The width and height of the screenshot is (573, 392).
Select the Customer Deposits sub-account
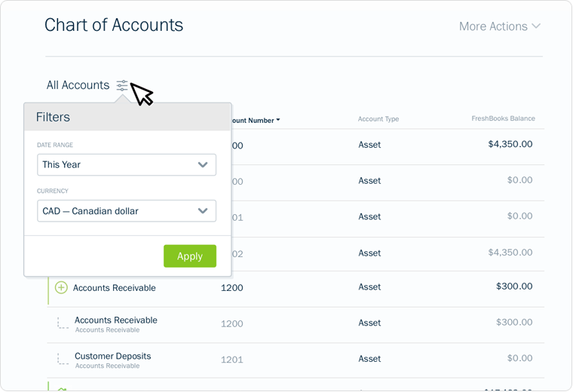pyautogui.click(x=112, y=356)
